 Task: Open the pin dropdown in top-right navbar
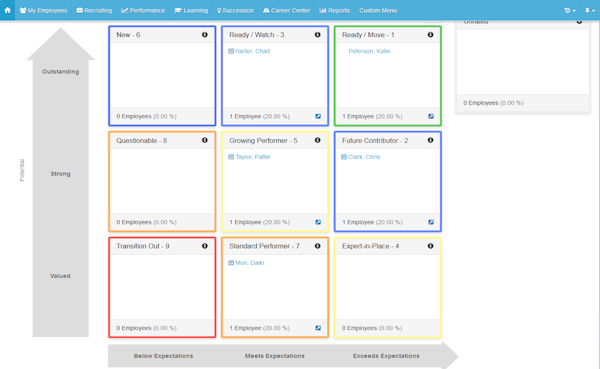pos(590,10)
